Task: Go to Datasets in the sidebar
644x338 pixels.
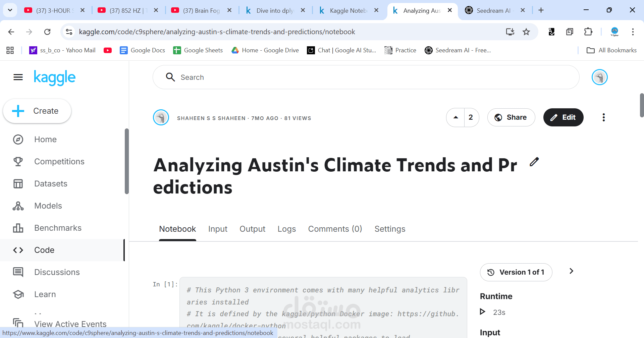Action: 51,184
